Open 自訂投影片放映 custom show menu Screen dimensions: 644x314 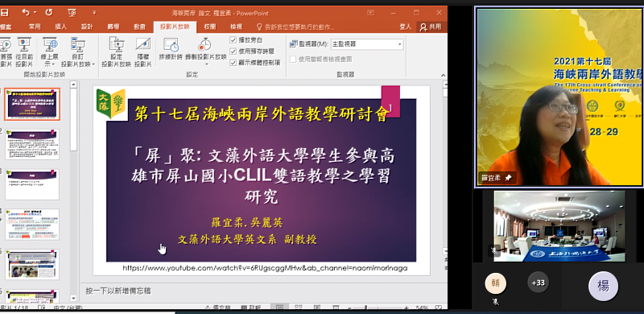pyautogui.click(x=78, y=52)
